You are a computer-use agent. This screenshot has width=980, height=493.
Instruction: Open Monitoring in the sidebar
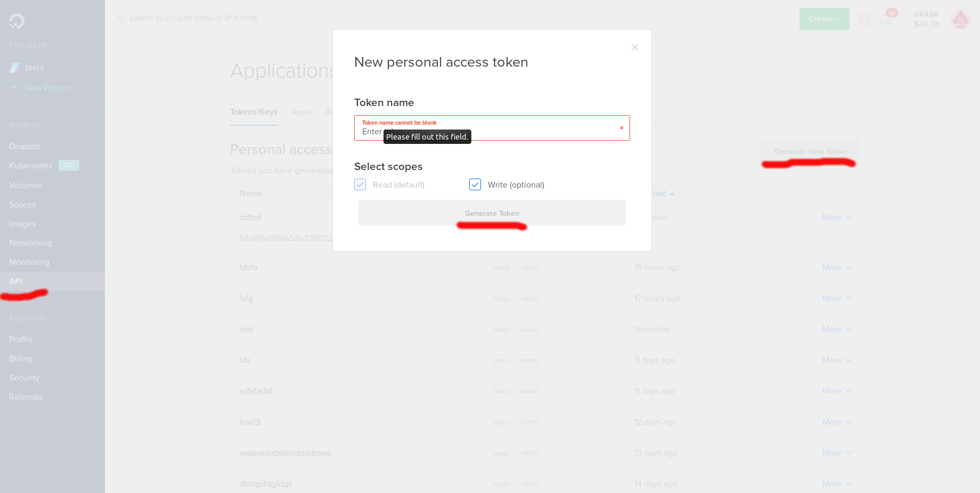click(29, 262)
